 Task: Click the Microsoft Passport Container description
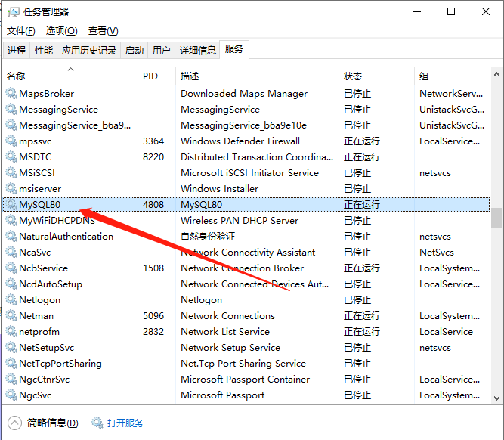tap(246, 380)
